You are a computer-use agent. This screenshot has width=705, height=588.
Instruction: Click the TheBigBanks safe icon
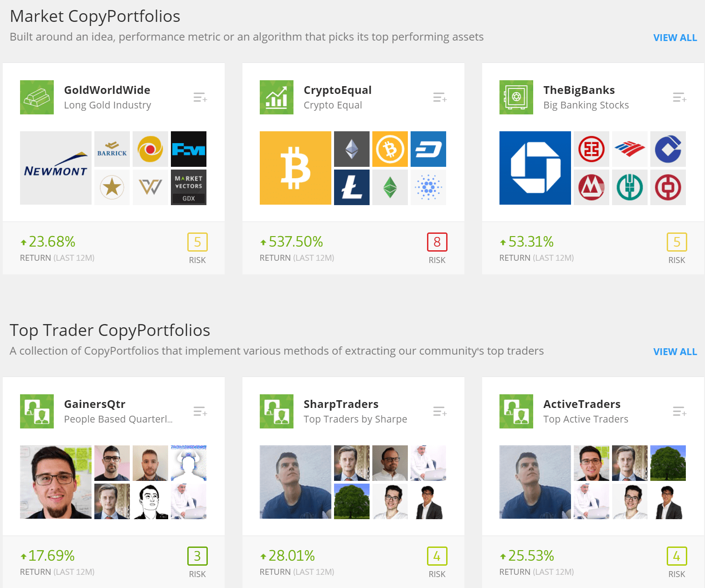click(516, 98)
